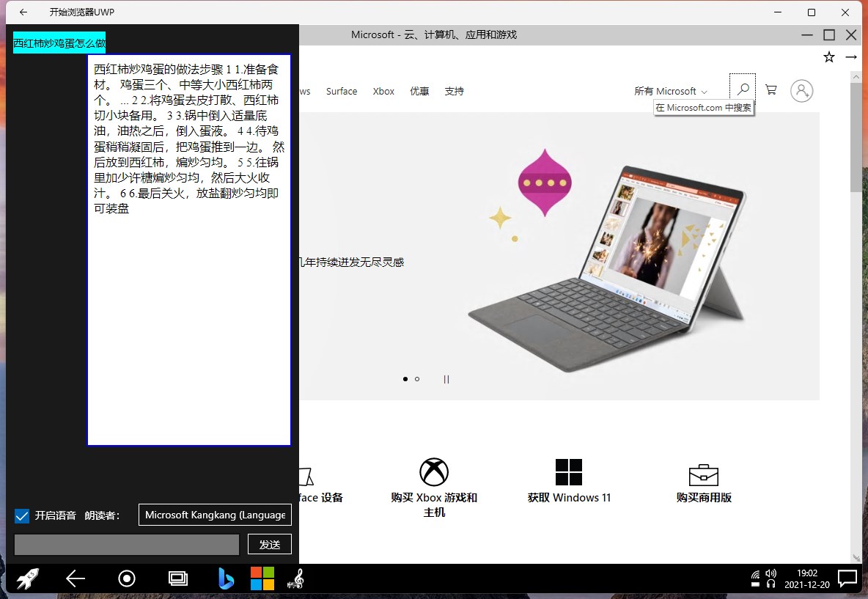This screenshot has height=599, width=868.
Task: Select second carousel dot indicator
Action: tap(417, 379)
